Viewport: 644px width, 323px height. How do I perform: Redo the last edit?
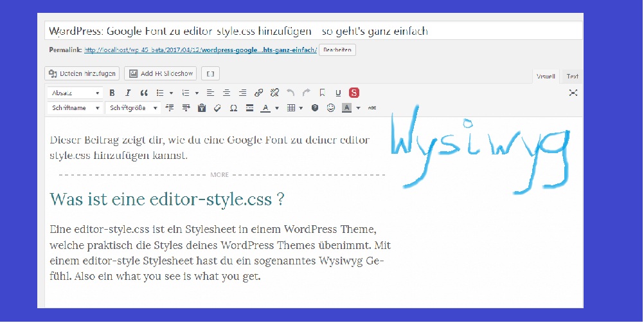307,93
